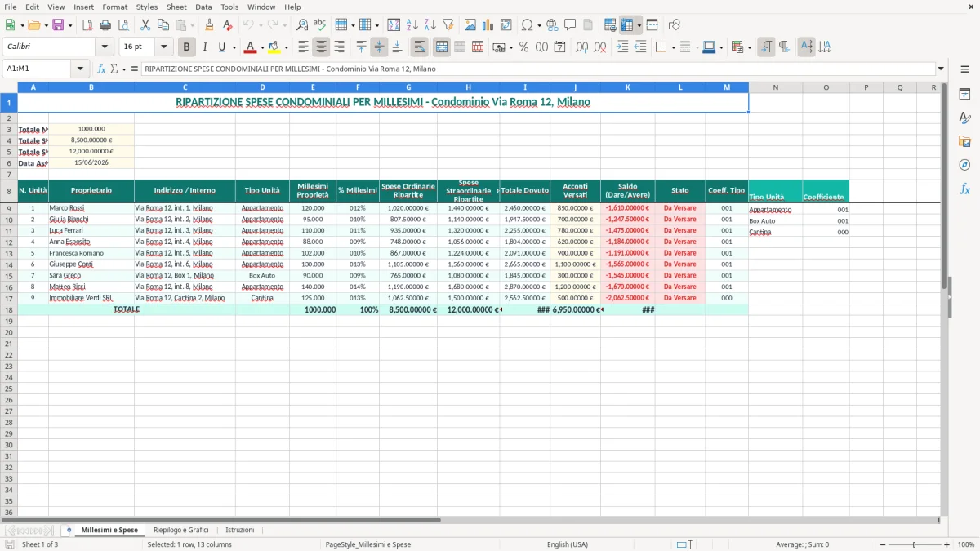
Task: Toggle AutoFilter funnel
Action: pyautogui.click(x=448, y=25)
